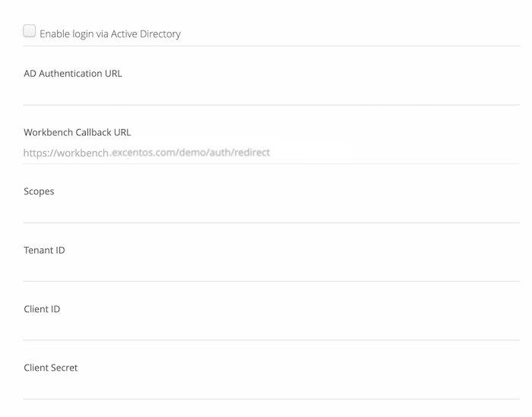Click the 'Enable login via Active Directory' label text
Image resolution: width=532 pixels, height=417 pixels.
(110, 34)
